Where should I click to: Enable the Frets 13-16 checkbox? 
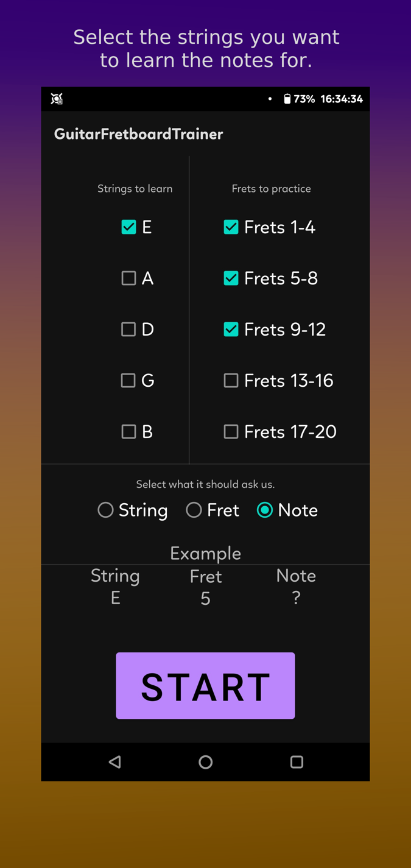(x=231, y=381)
